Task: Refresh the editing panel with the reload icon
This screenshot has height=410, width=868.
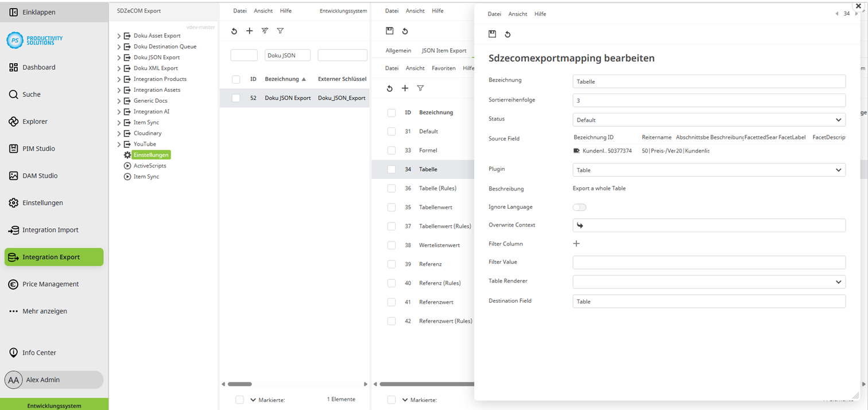Action: point(507,34)
